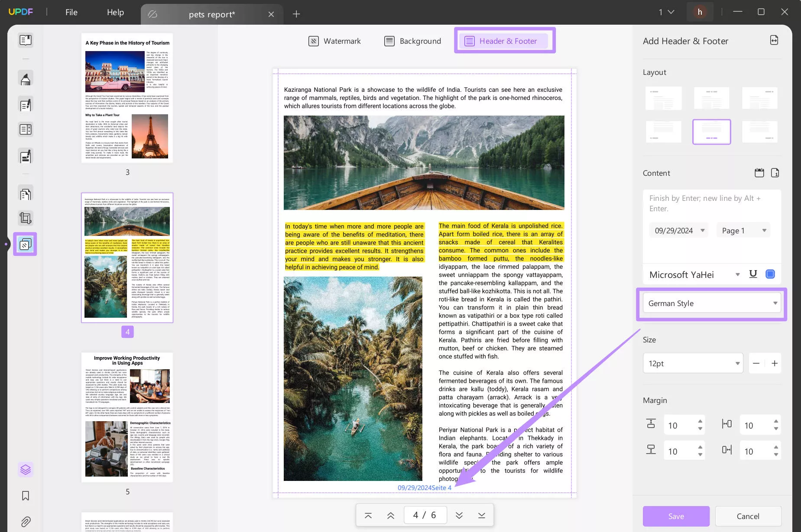Add a new tab with plus icon
This screenshot has height=532, width=801.
coord(296,14)
